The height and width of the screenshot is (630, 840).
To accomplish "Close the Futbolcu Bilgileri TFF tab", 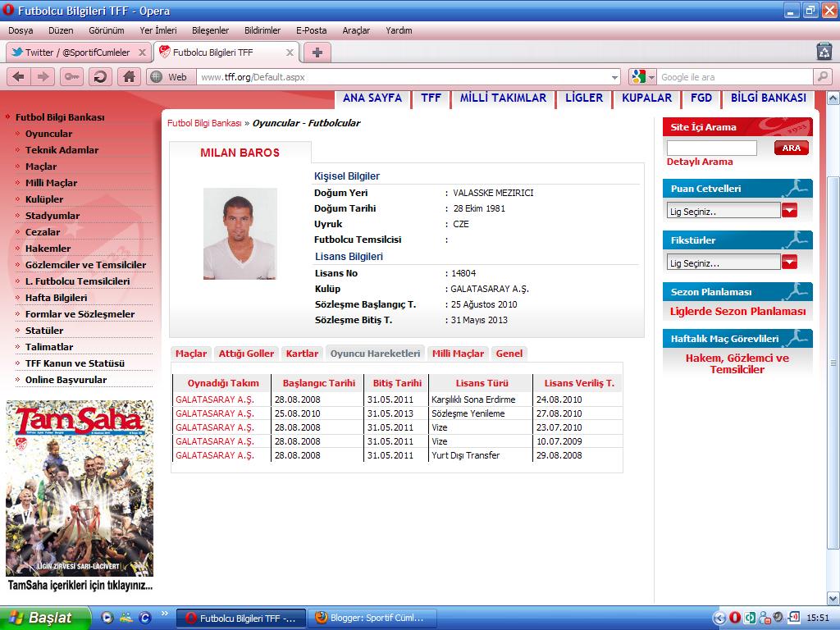I will click(x=290, y=52).
